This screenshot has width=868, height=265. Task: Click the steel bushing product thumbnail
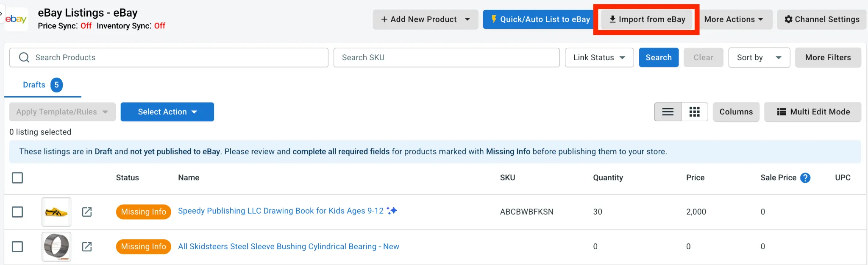pos(56,246)
